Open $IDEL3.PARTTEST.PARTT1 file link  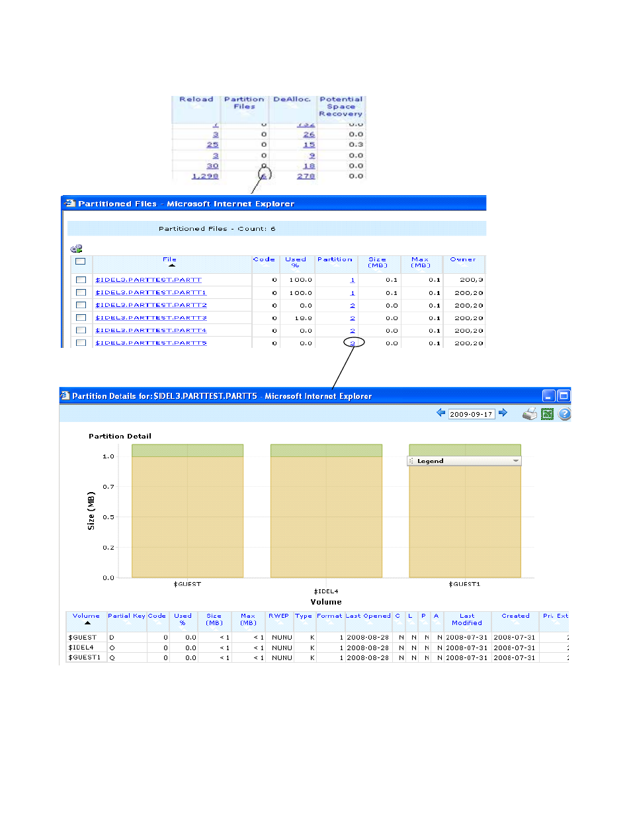pos(151,292)
